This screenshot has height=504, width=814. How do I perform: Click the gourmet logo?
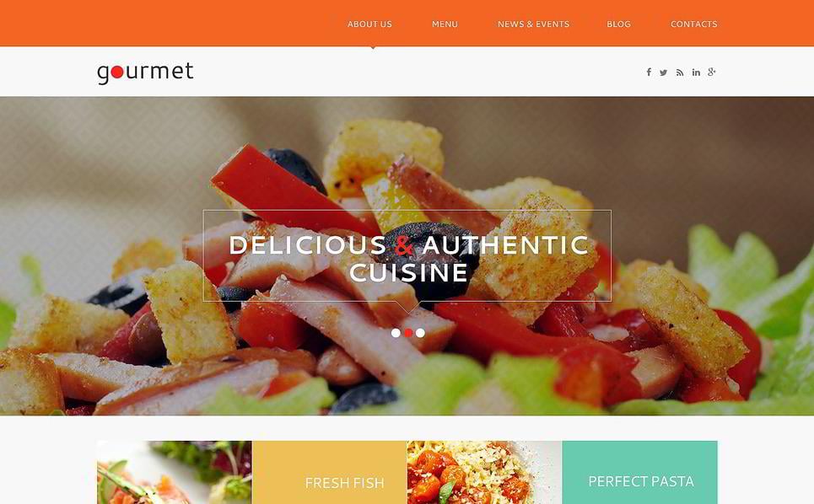click(x=145, y=72)
